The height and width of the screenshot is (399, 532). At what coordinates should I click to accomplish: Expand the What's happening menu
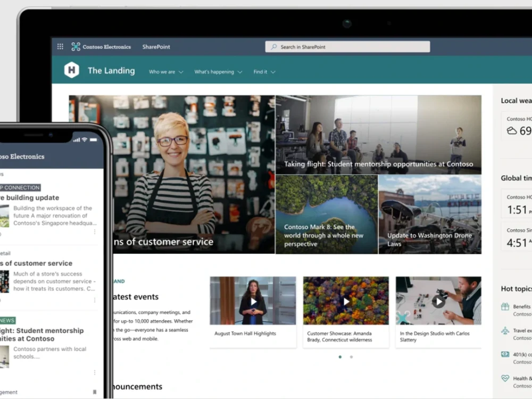point(218,72)
